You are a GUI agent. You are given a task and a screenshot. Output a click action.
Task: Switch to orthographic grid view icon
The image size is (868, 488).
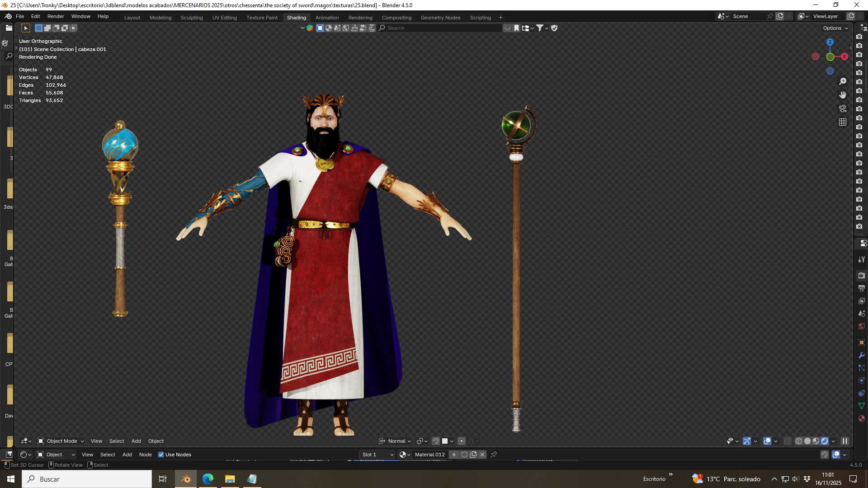843,122
